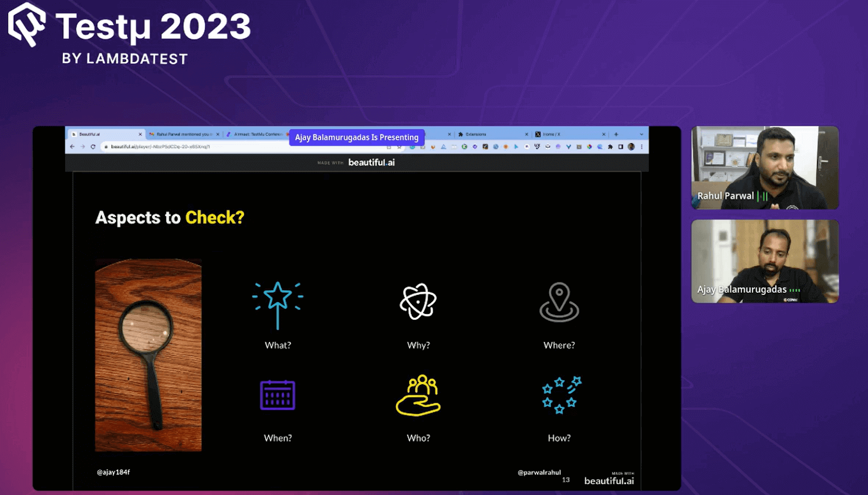Click the 'BY LAMBDATEST' text
The image size is (868, 495).
coord(125,59)
